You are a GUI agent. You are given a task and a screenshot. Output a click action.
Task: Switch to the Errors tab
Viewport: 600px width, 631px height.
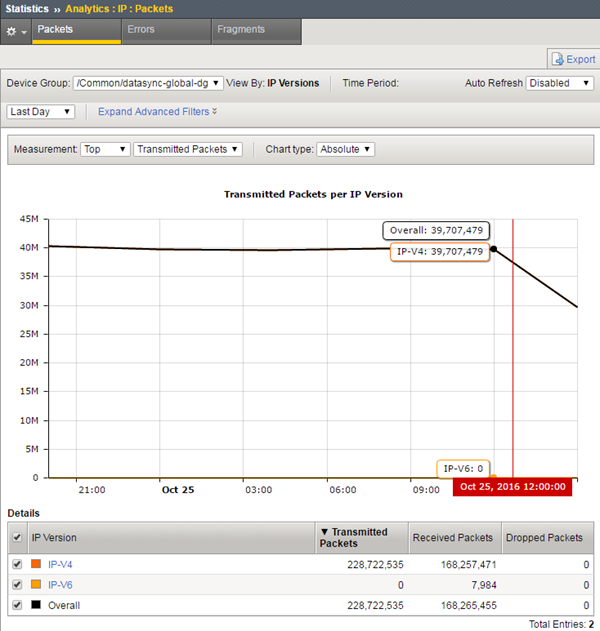[x=141, y=30]
